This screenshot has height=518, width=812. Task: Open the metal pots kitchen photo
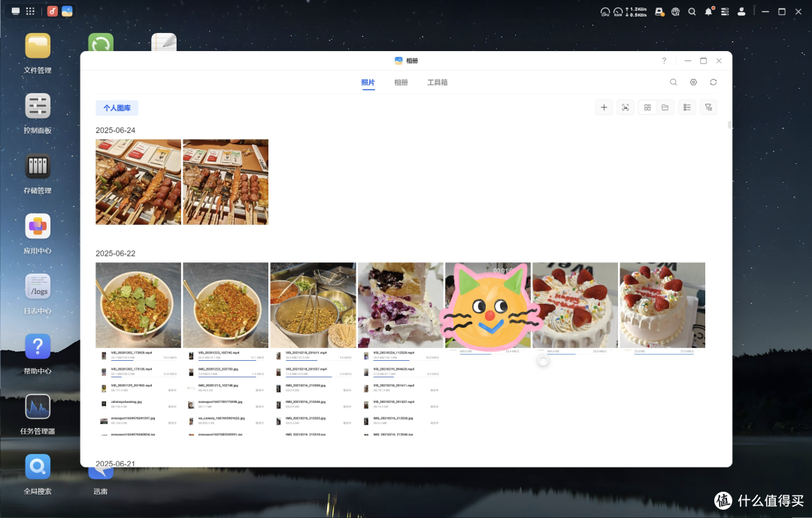point(314,305)
